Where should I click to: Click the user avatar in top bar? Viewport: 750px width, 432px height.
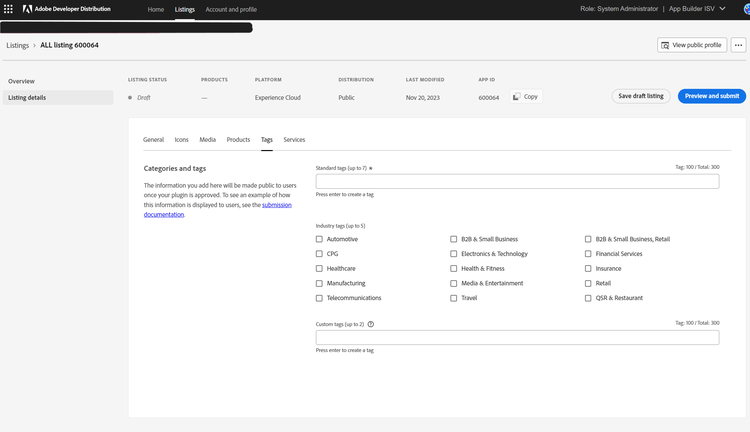(x=747, y=9)
